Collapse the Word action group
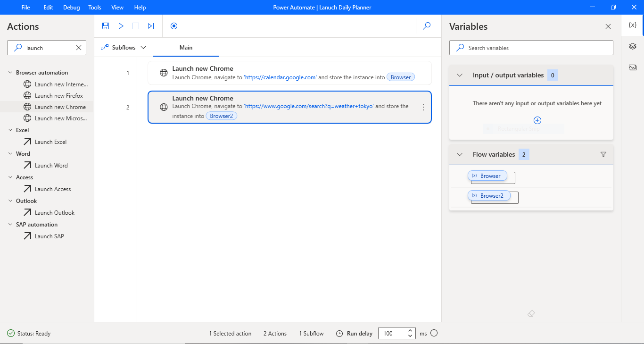Screen dimensions: 644x344 tap(10, 154)
